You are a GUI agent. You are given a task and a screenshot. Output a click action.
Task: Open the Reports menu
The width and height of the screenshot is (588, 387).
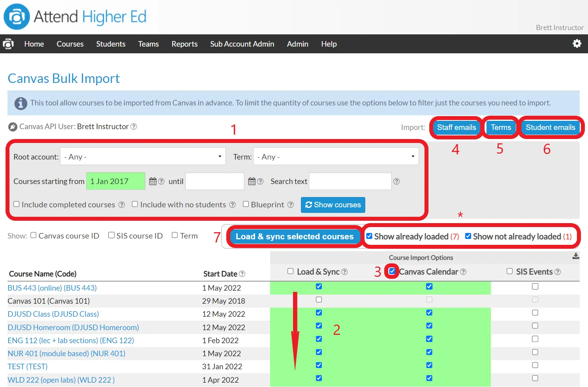[x=184, y=44]
